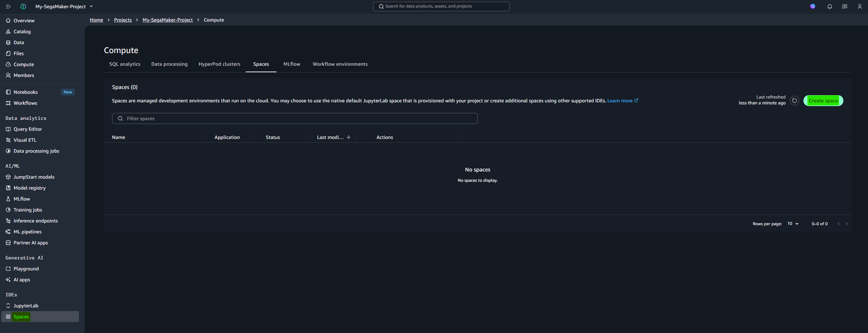Sort by the Name column

[119, 137]
